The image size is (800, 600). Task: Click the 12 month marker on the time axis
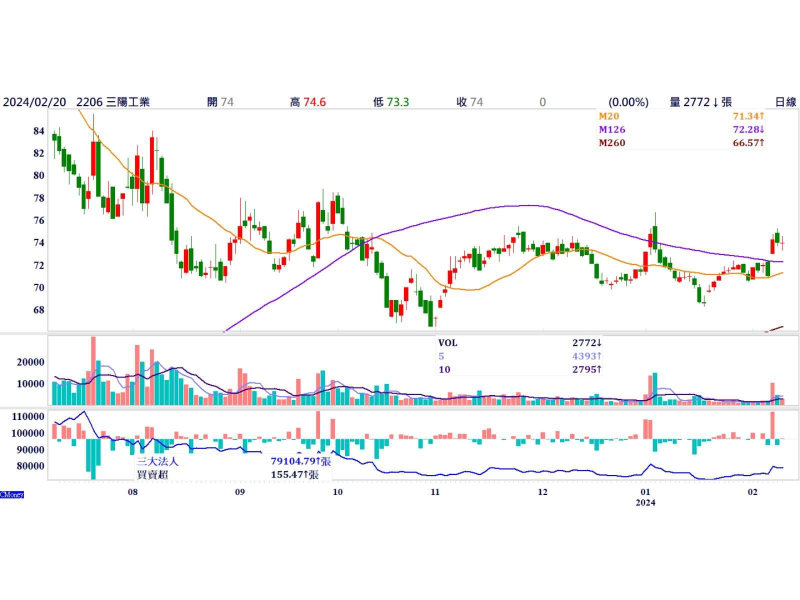coord(541,493)
